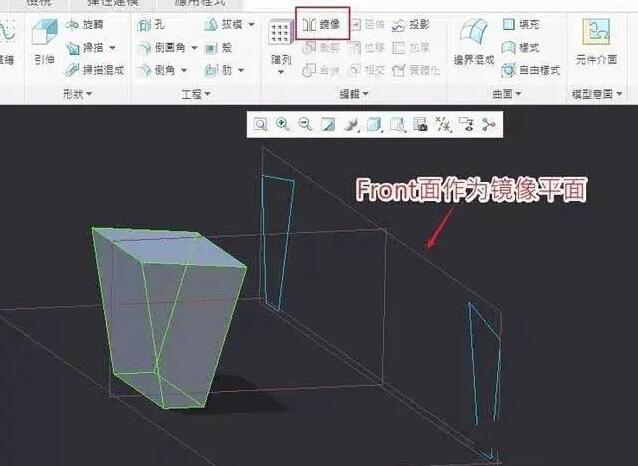
Task: Open the Pattern (陣列) dropdown arrow
Action: click(x=281, y=73)
